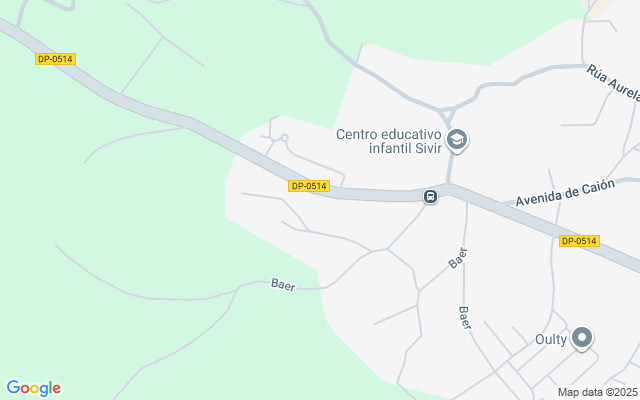Screen dimensions: 640x400
Task: Click the DP-0514 shield below Avenida de Caión
Action: (579, 241)
